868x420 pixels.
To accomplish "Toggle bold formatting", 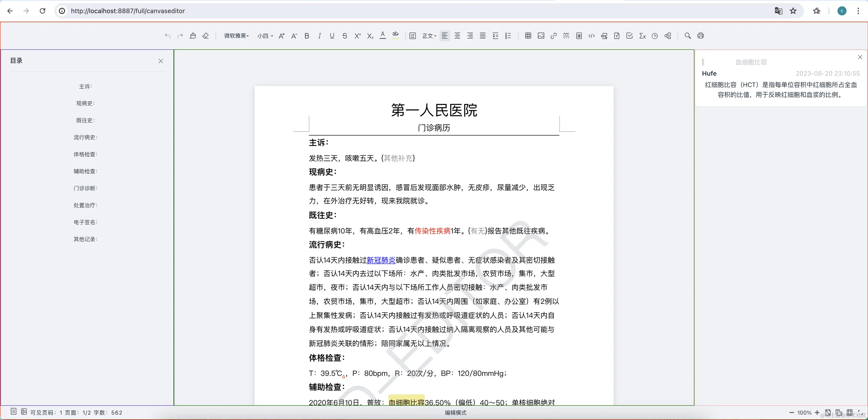I will (307, 36).
